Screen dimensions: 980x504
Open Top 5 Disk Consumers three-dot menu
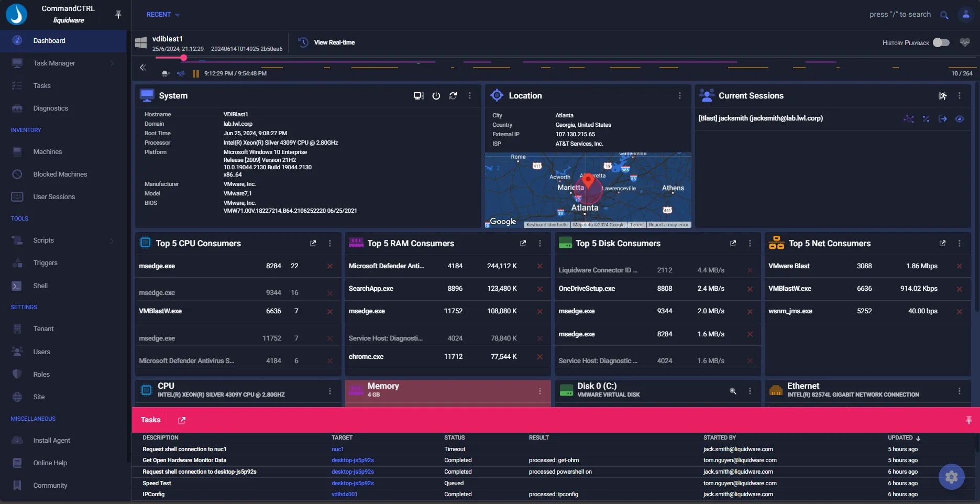tap(750, 243)
